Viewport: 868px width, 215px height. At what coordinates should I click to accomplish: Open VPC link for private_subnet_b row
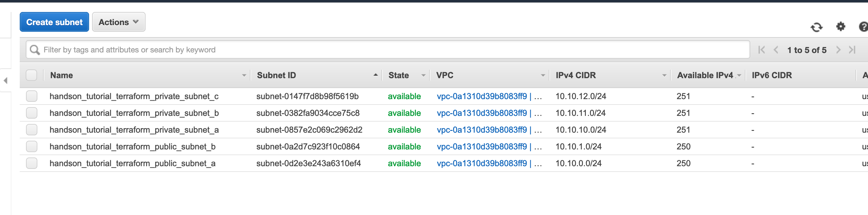click(x=482, y=113)
